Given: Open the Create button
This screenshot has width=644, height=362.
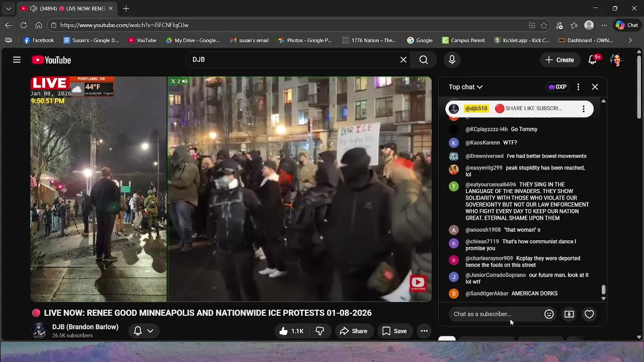Looking at the screenshot, I should [x=559, y=60].
